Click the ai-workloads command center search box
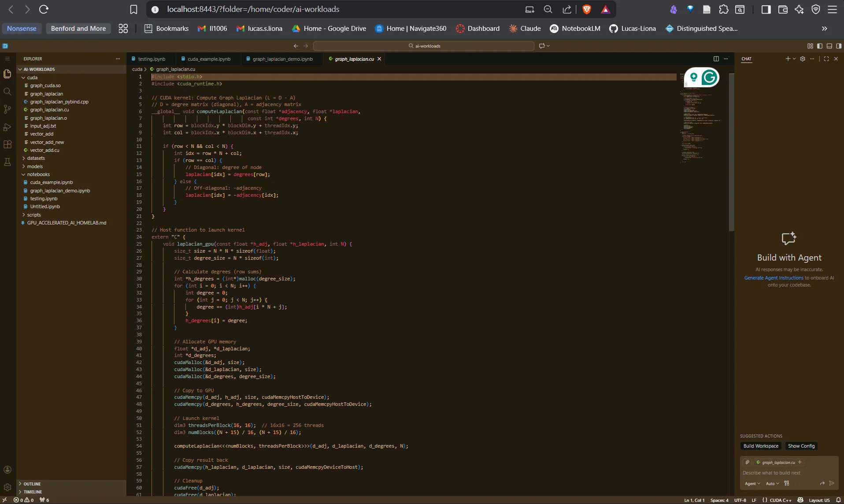This screenshot has width=844, height=504. coord(424,46)
